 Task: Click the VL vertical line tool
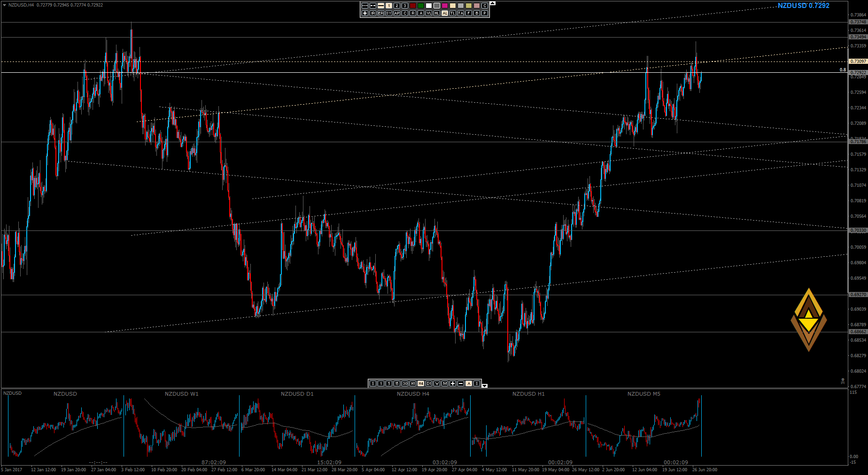pyautogui.click(x=429, y=13)
